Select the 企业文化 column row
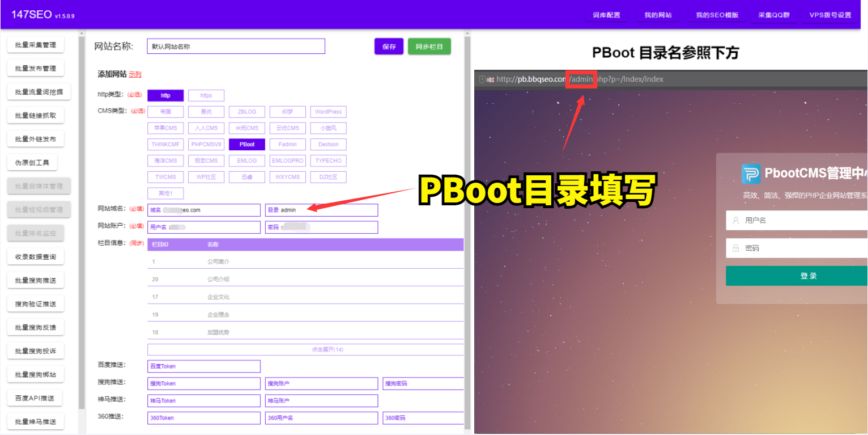This screenshot has height=435, width=868. coord(305,297)
